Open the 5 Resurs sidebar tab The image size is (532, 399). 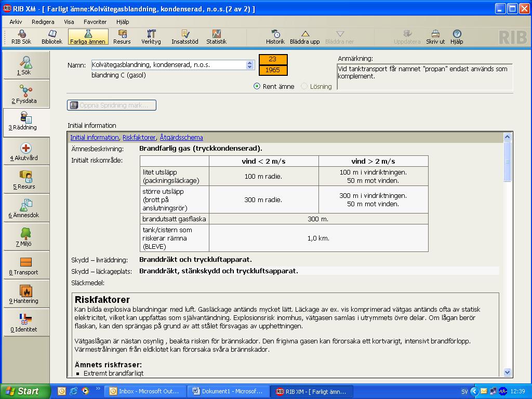coord(26,180)
